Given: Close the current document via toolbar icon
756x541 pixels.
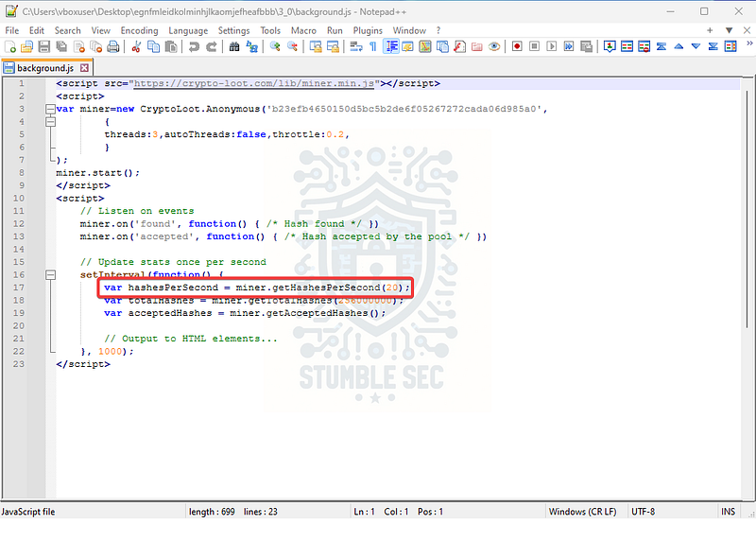Looking at the screenshot, I should pos(79,46).
